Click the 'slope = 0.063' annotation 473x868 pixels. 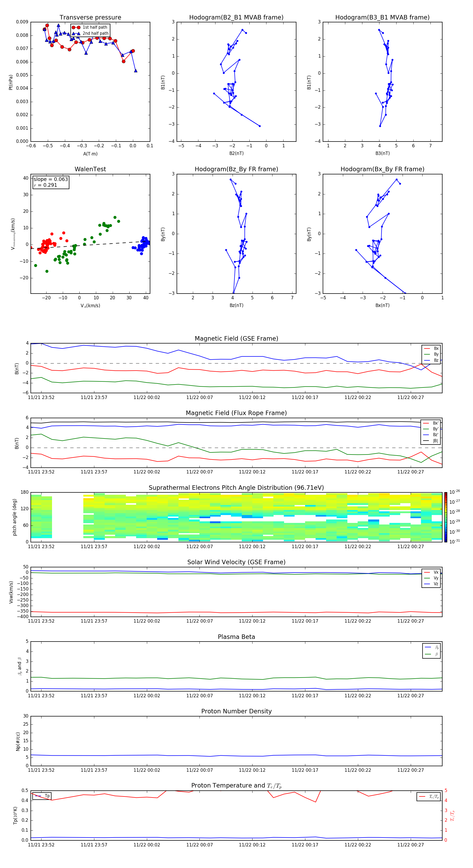pos(51,179)
